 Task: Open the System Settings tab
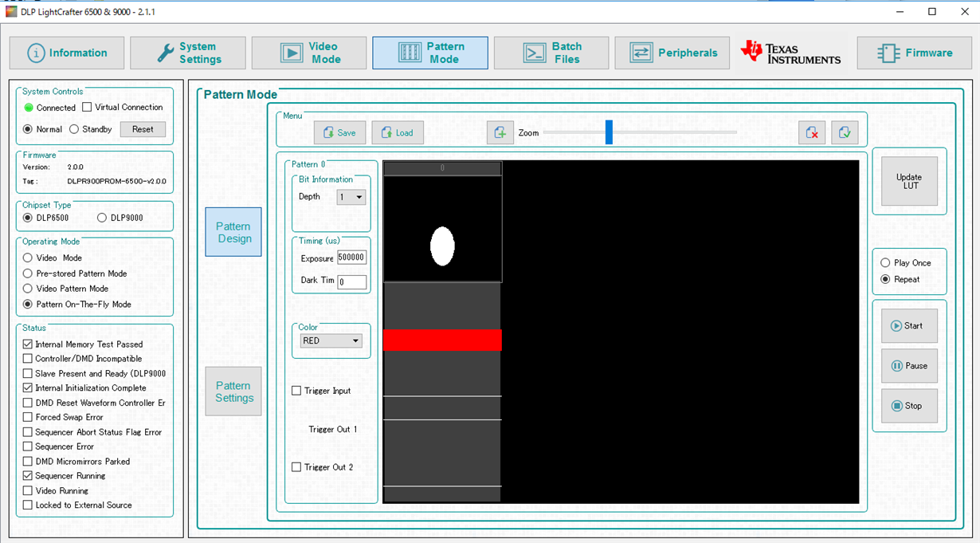(188, 53)
